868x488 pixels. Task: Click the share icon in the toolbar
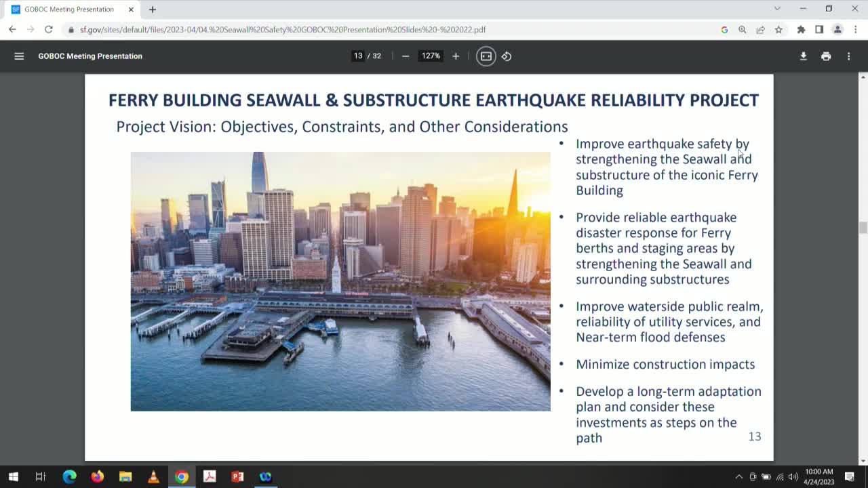pyautogui.click(x=761, y=30)
